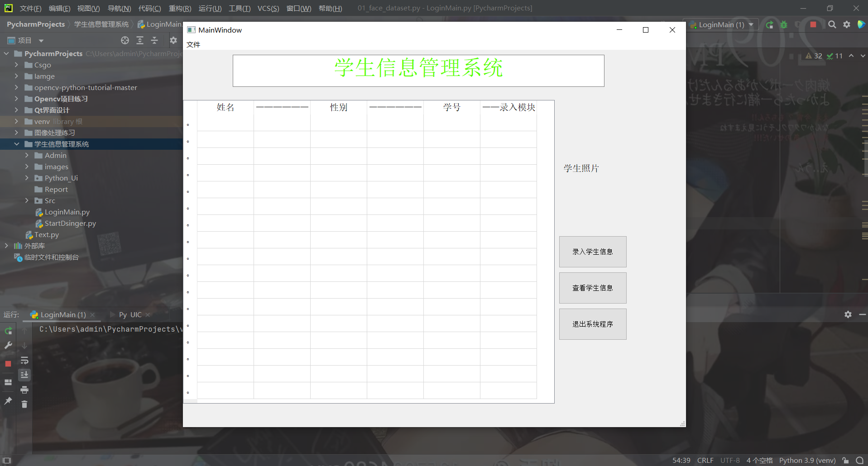Screen dimensions: 868x466
Task: Collapse all nodes in the project tree
Action: (x=154, y=40)
